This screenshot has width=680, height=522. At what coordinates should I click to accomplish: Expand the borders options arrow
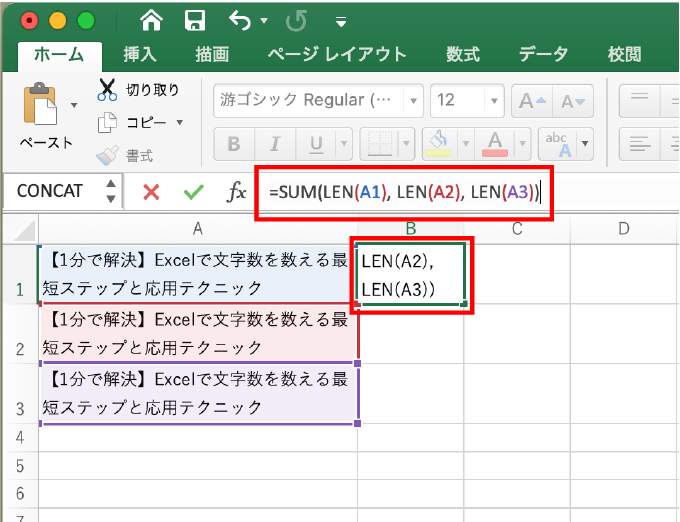point(406,143)
